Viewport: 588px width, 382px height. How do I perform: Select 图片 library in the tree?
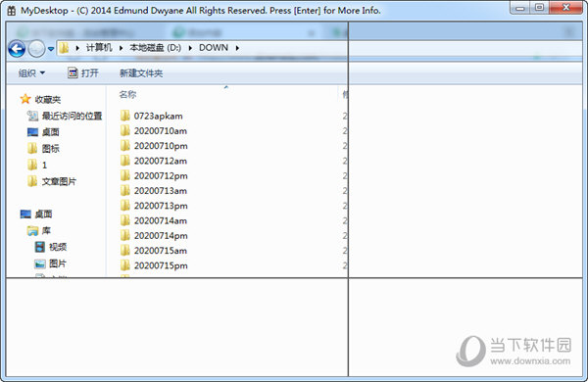coord(58,263)
